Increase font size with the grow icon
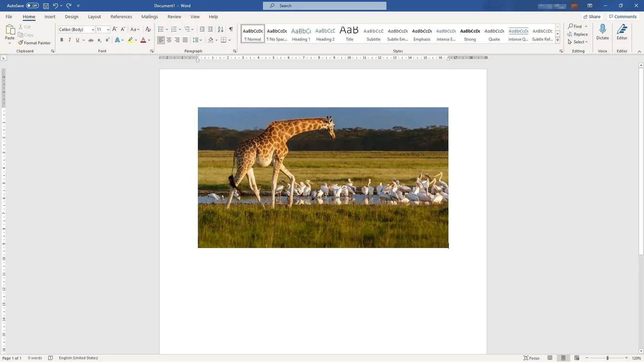The height and width of the screenshot is (362, 644). coord(115,29)
